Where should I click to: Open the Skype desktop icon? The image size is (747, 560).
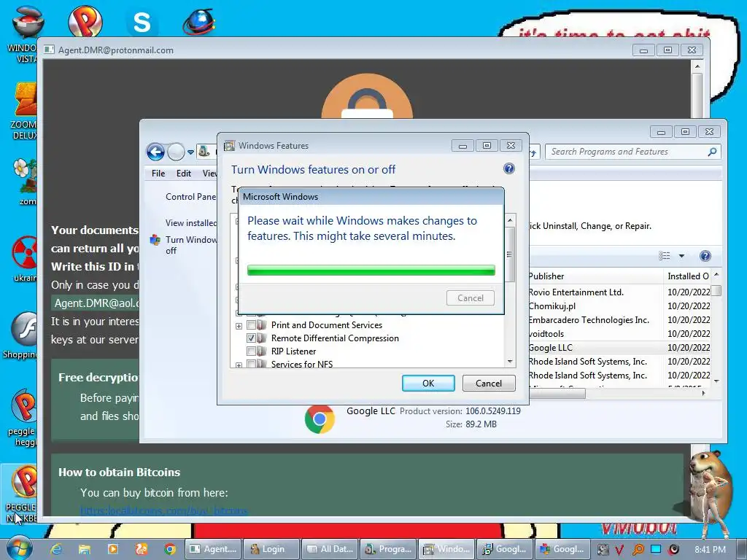click(x=142, y=23)
